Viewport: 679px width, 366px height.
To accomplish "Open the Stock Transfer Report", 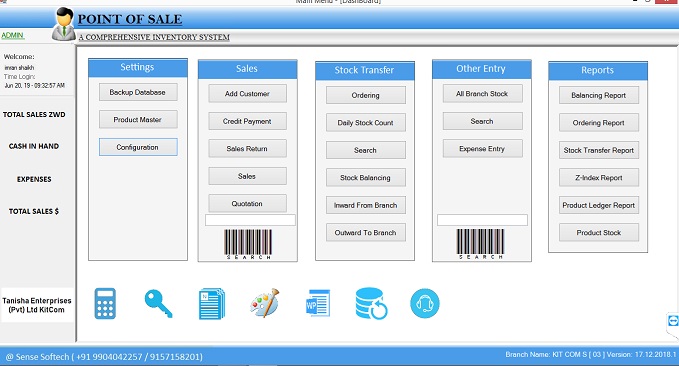I will coord(599,150).
